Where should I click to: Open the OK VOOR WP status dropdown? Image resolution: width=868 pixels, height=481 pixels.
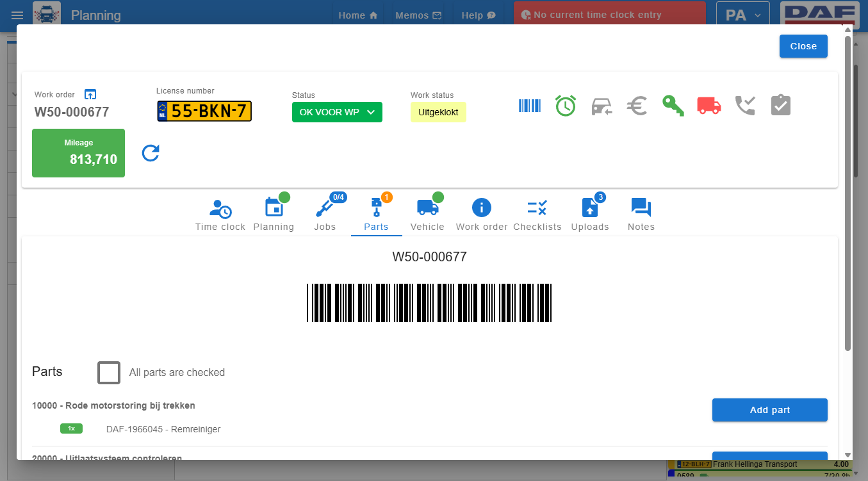(x=337, y=112)
